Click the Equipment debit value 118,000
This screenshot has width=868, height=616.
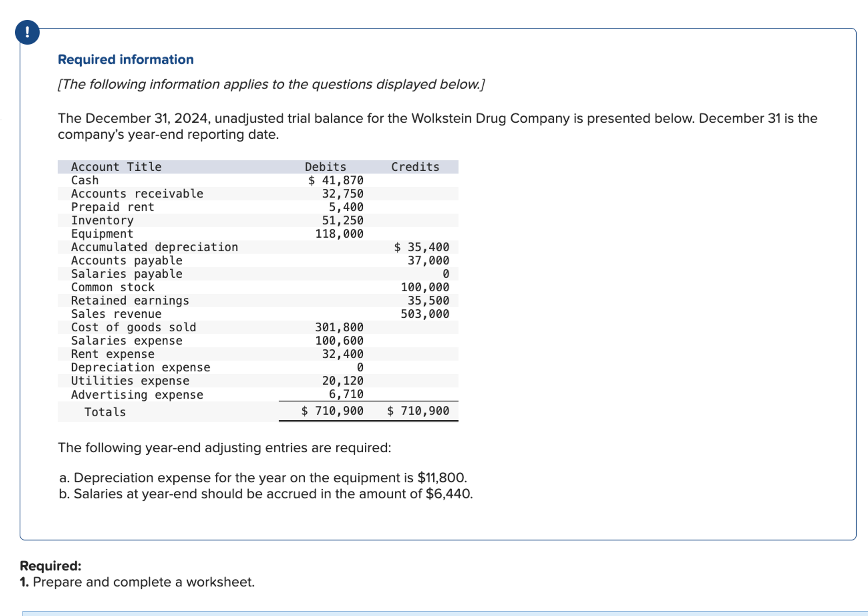[x=339, y=234]
